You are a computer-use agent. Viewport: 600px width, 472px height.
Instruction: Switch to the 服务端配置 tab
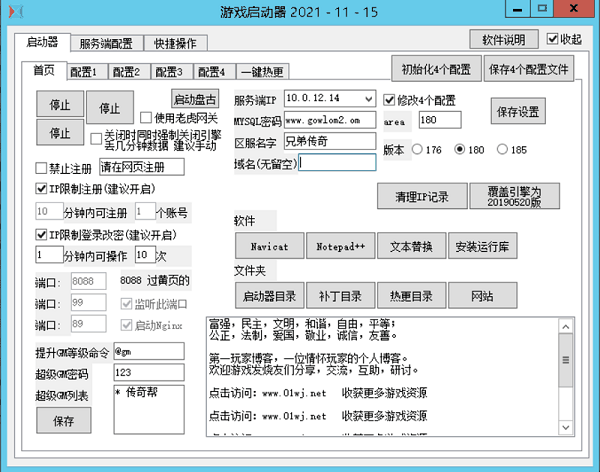[105, 44]
